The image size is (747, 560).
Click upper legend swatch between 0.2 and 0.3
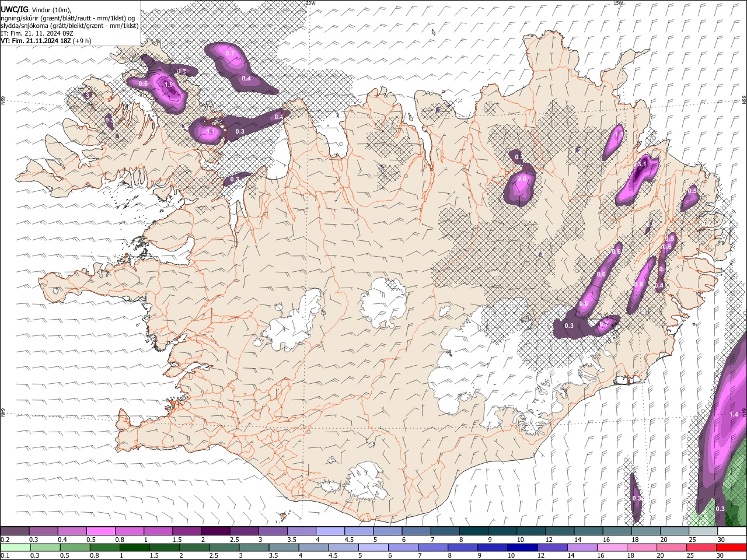15,531
